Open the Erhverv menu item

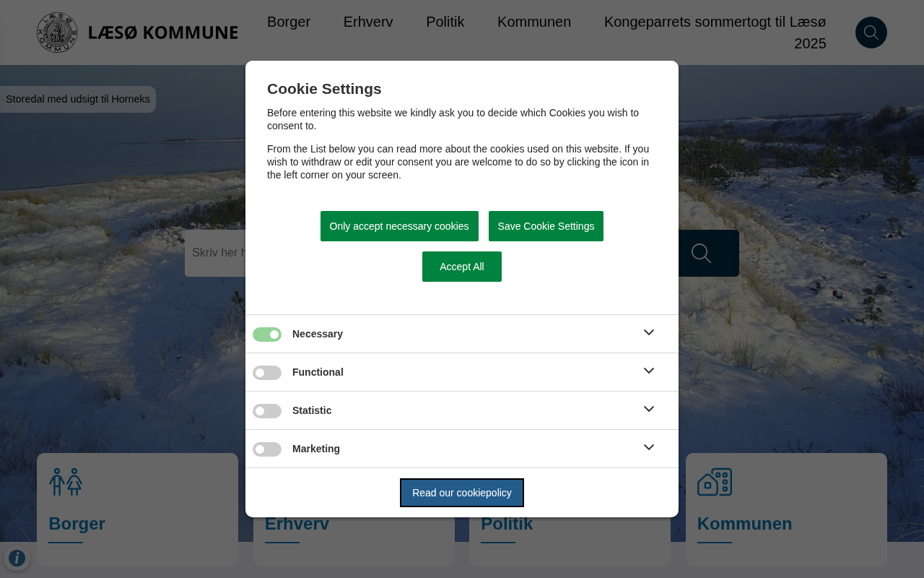tap(368, 22)
